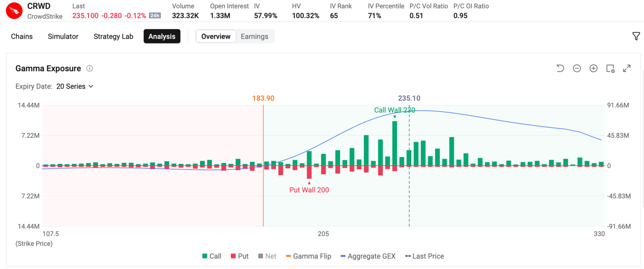Click the CRWD ticker symbol

[x=39, y=6]
